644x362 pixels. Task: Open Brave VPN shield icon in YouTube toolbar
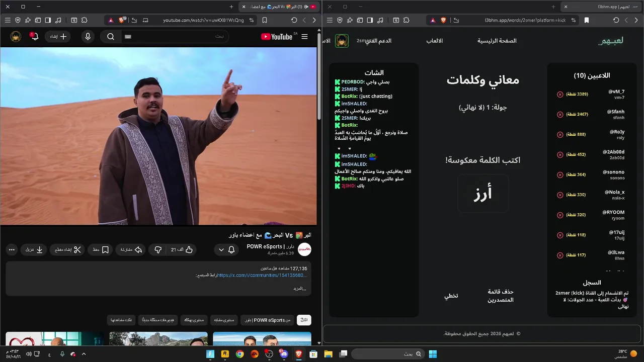[18, 20]
